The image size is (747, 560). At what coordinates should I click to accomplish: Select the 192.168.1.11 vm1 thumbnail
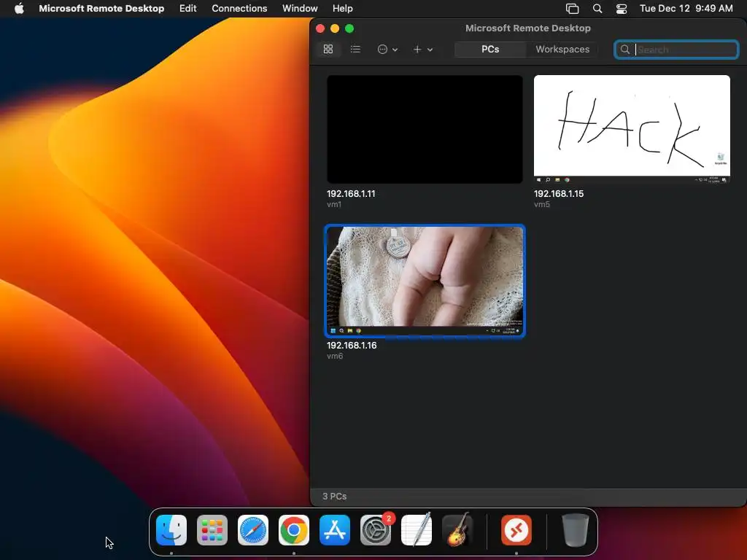pos(425,129)
